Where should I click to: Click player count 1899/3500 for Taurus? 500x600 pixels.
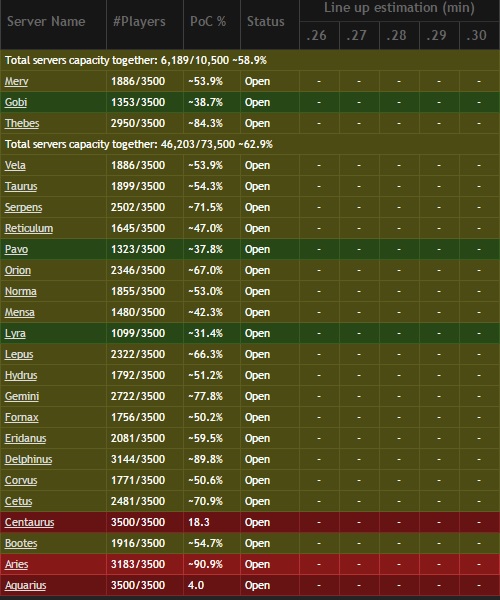coord(138,186)
